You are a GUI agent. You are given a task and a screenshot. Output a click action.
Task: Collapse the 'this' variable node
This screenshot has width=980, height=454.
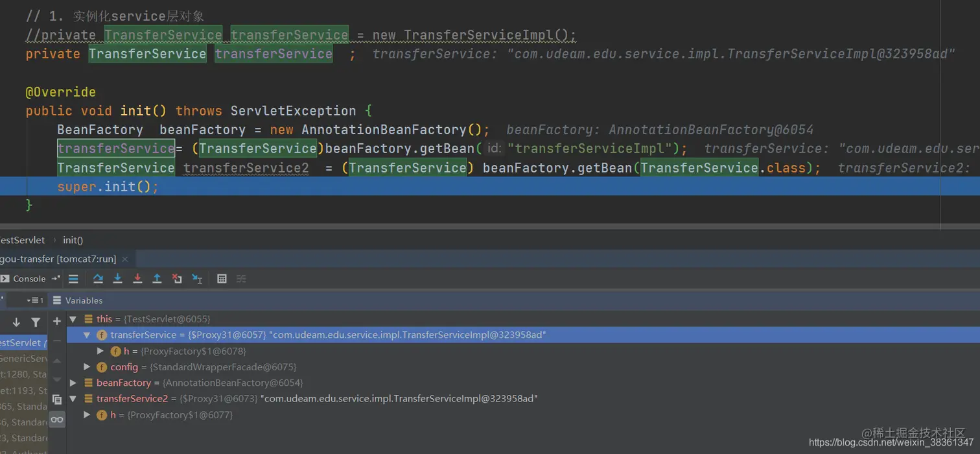coord(73,319)
